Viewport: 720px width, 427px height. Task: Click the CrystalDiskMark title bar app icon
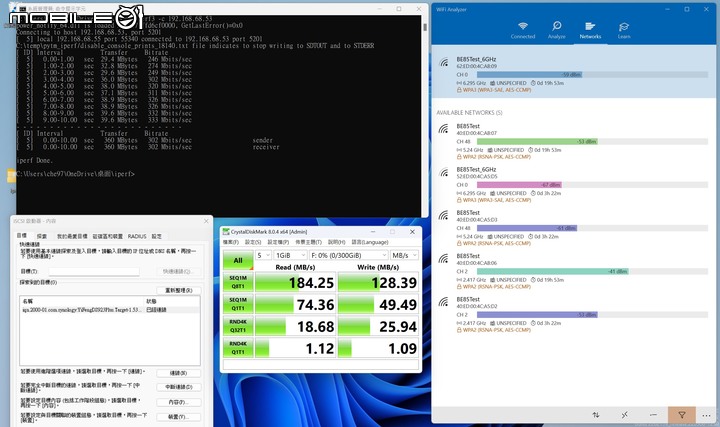pos(226,231)
